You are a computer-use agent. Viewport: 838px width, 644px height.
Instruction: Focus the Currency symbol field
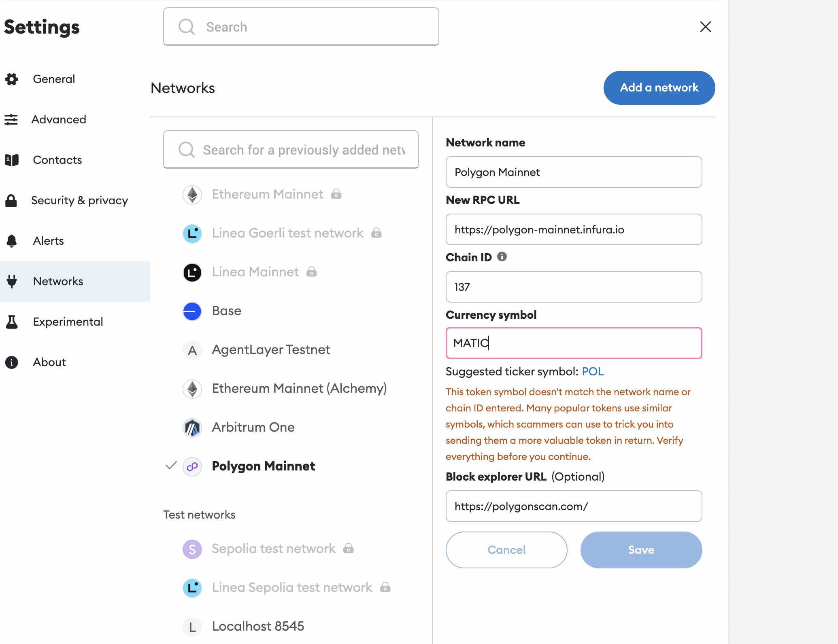coord(574,343)
